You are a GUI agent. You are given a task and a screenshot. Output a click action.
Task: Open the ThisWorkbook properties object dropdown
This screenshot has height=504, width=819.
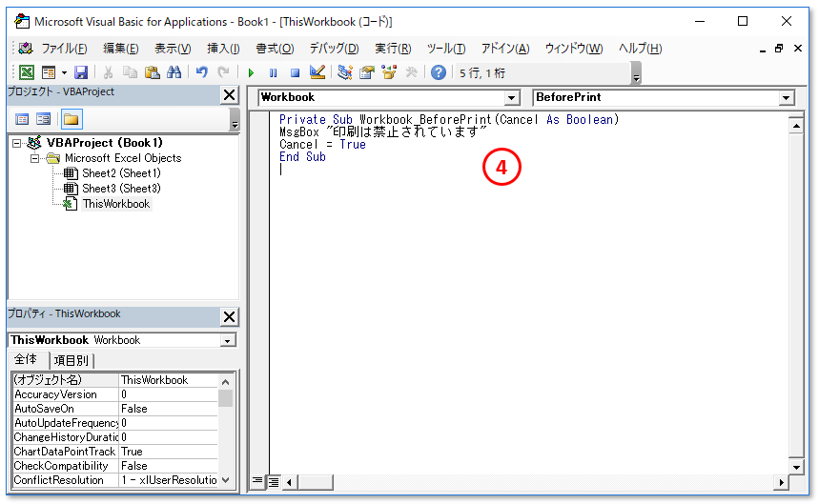[x=227, y=341]
